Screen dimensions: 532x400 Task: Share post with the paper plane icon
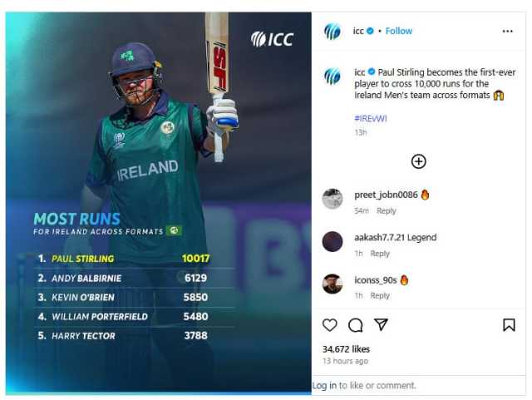point(381,324)
